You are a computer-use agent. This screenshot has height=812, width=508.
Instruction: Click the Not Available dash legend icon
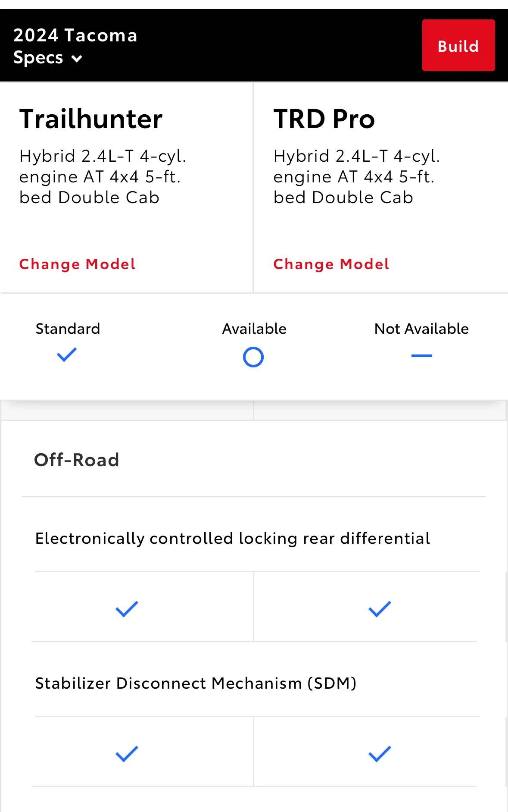point(421,356)
